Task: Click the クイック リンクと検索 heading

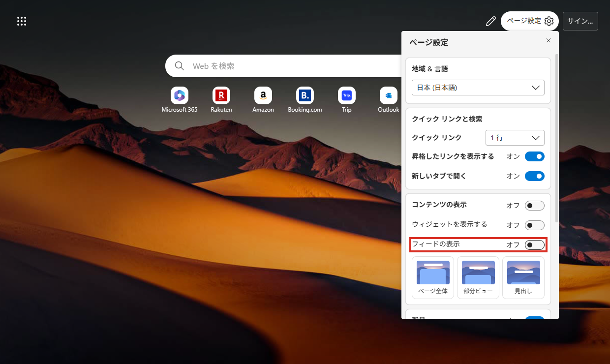Action: 447,119
